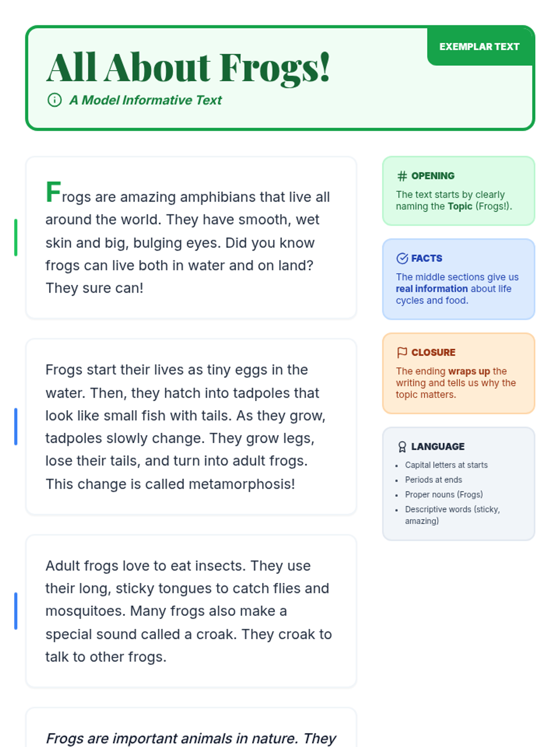Click the flag icon beside CLOSURE
560x747 pixels.
pos(402,352)
